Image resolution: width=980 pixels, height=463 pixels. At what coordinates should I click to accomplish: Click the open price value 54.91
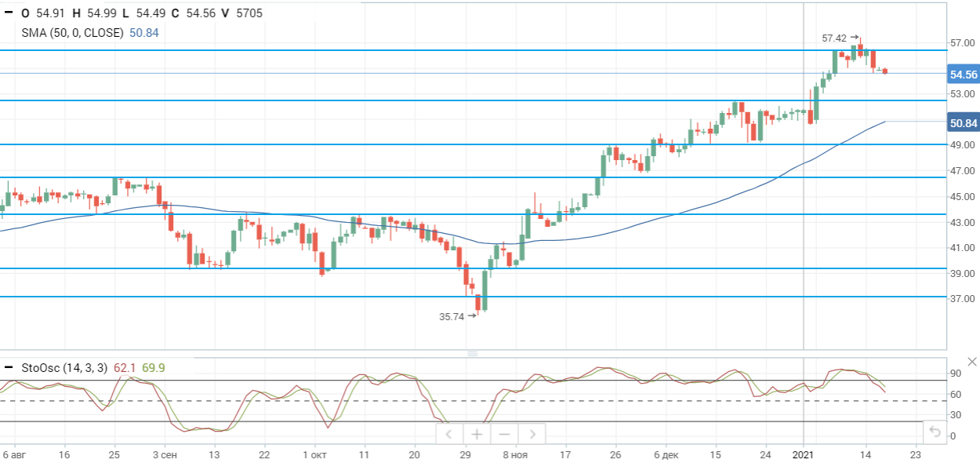point(50,13)
